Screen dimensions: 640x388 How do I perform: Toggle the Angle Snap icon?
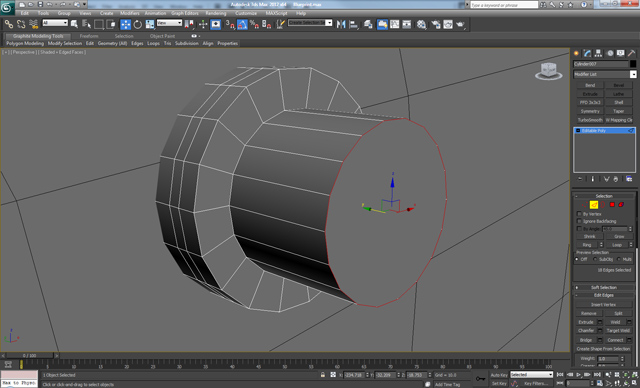tap(242, 24)
